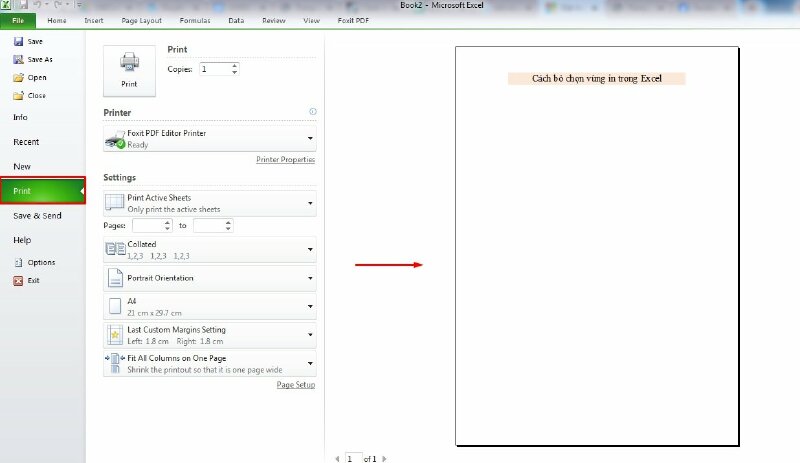Click the print preview page thumbnail
The image size is (800, 463).
point(597,246)
